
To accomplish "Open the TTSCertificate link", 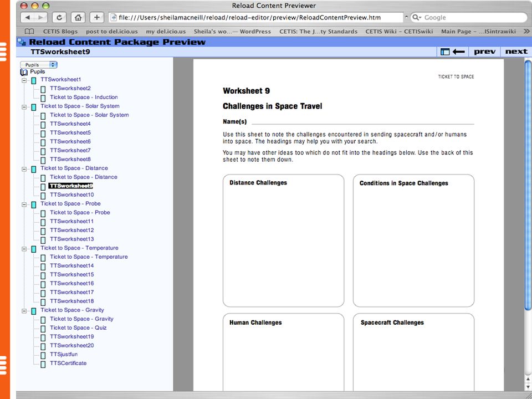I will click(68, 363).
